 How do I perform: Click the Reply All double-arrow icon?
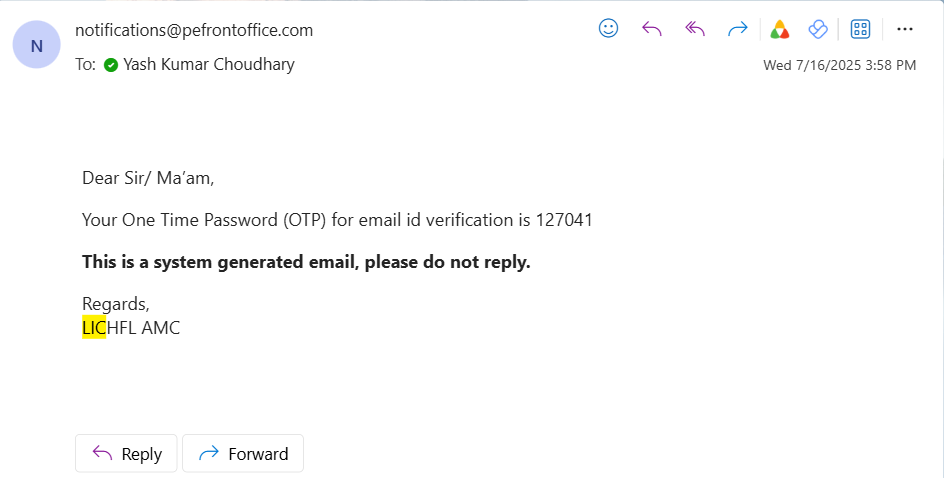pos(695,29)
